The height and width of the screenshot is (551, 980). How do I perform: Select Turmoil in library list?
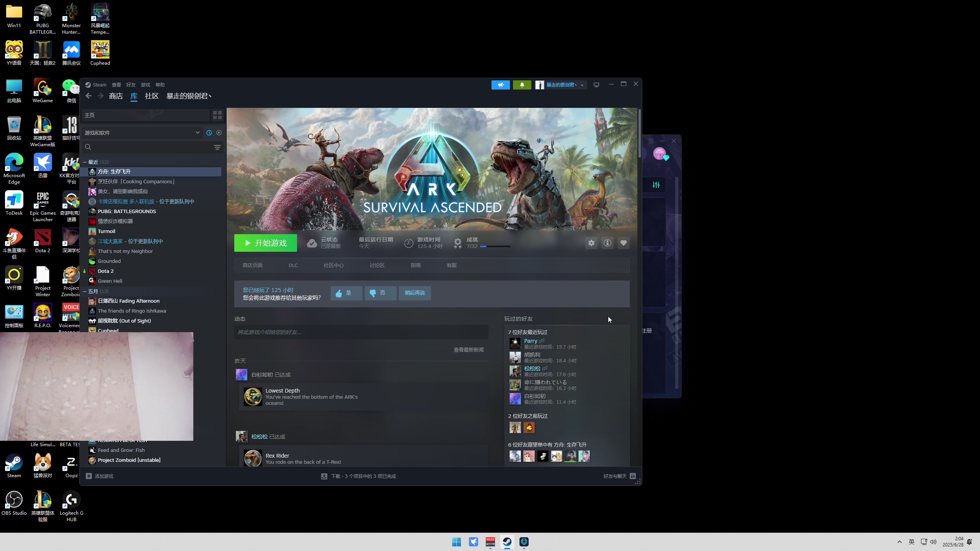tap(106, 231)
